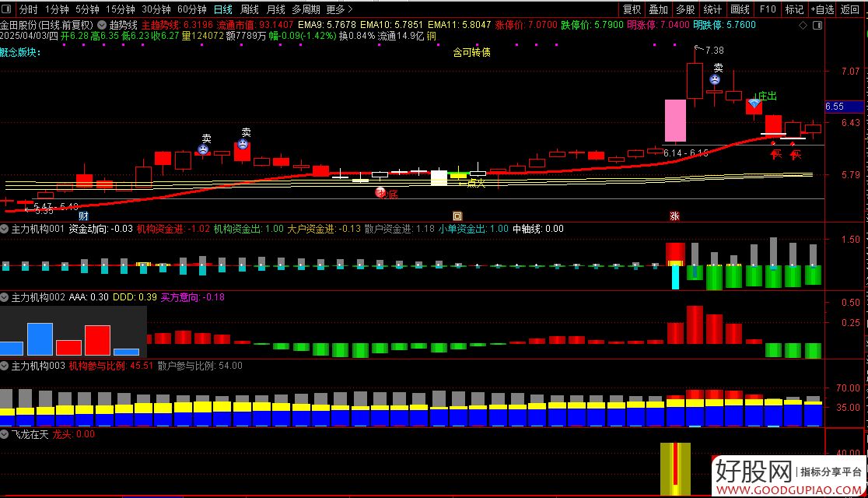Click the second 卖 sad-face marker on the left
This screenshot has width=868, height=498.
point(243,144)
